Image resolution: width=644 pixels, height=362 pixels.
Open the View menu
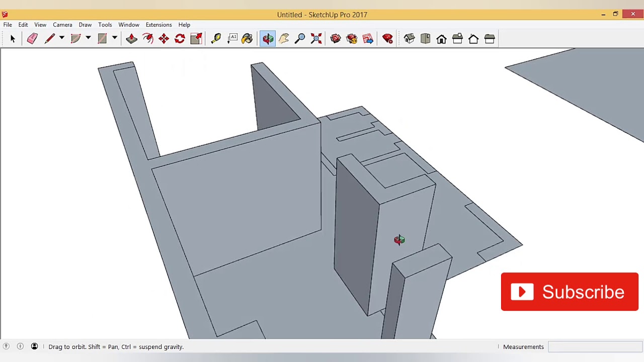(x=40, y=25)
